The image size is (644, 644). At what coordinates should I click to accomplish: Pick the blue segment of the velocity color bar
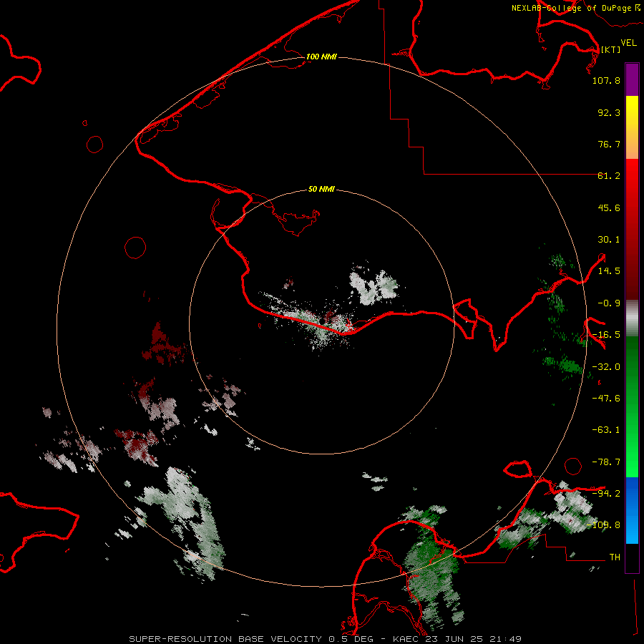(x=632, y=510)
